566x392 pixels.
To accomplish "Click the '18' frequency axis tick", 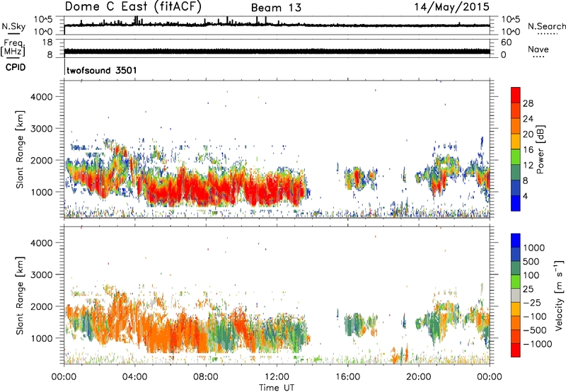I will [x=47, y=42].
